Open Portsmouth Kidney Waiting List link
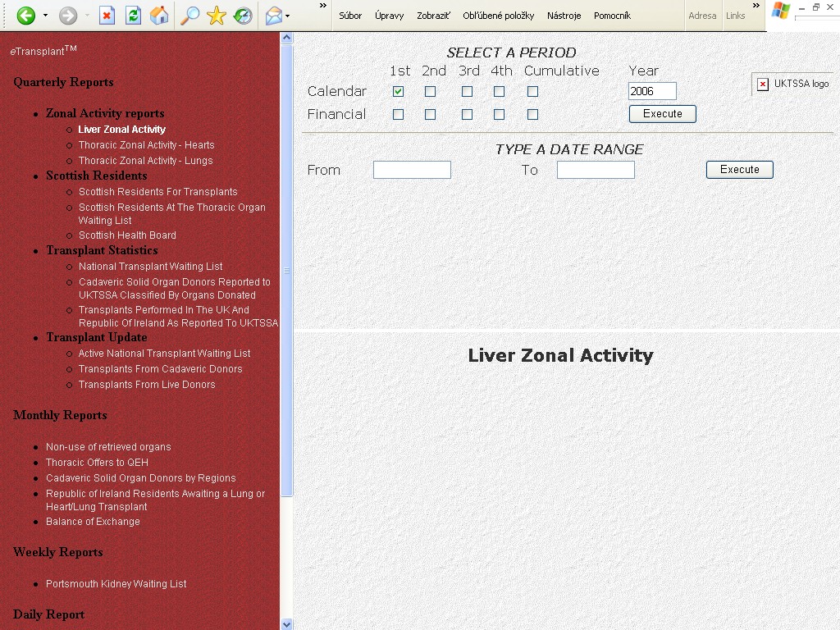Image resolution: width=840 pixels, height=630 pixels. [x=116, y=583]
